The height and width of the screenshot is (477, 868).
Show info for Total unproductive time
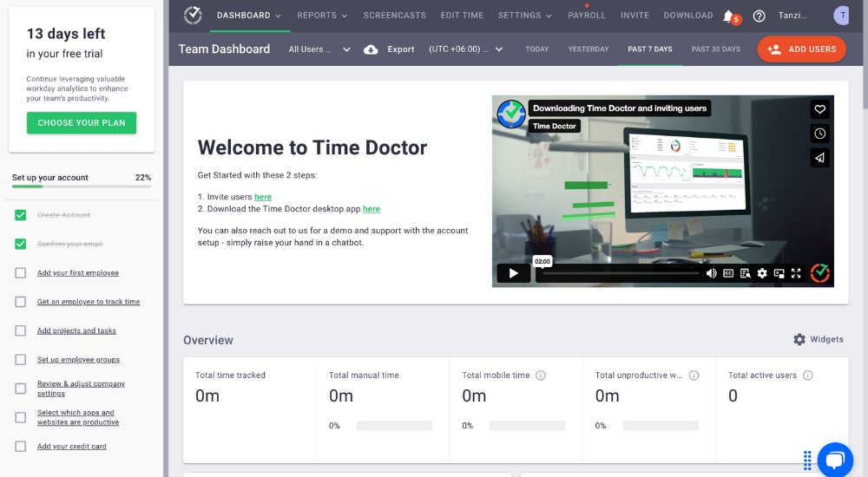click(694, 376)
